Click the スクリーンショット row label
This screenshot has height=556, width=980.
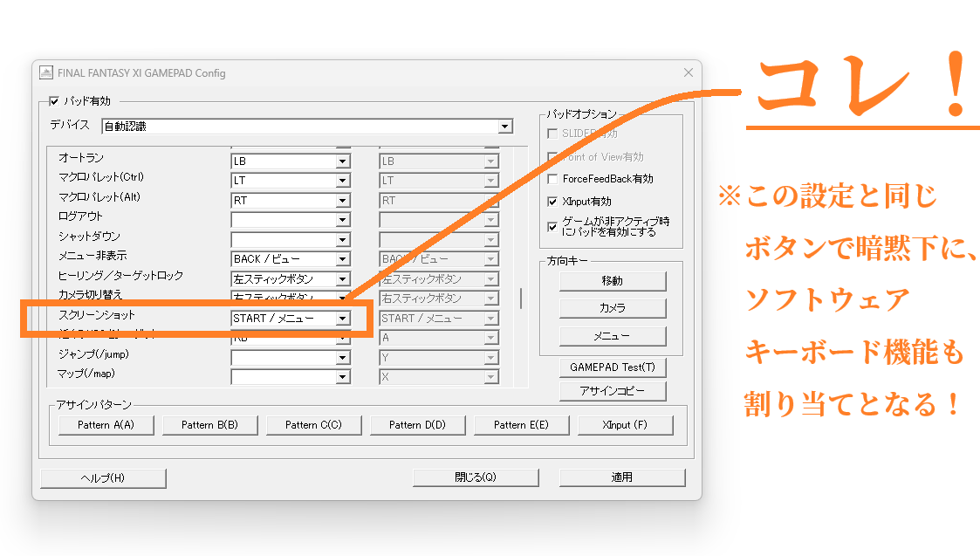[x=97, y=314]
